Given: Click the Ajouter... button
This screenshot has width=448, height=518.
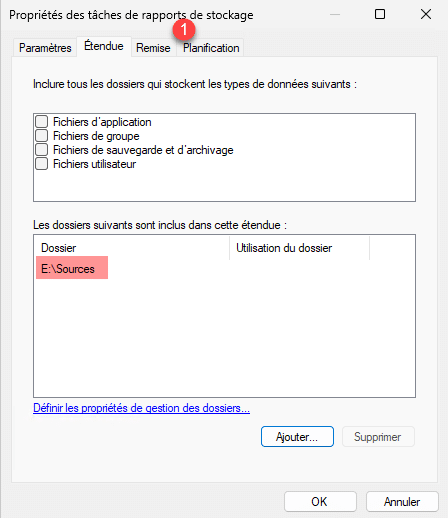Looking at the screenshot, I should (297, 437).
